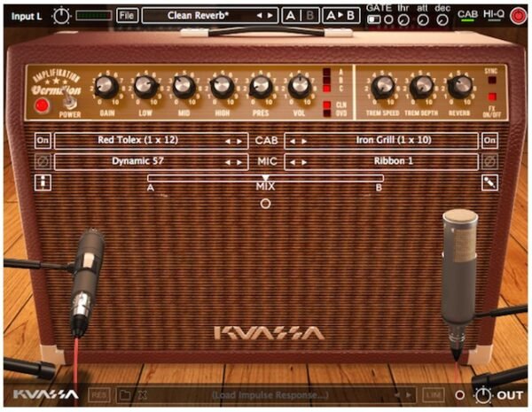Select previous cabinet for Red Tolex slot
Image resolution: width=532 pixels, height=412 pixels.
coord(228,141)
